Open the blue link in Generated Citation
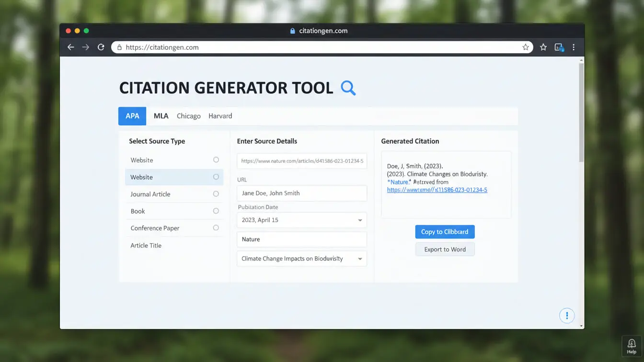 point(437,190)
